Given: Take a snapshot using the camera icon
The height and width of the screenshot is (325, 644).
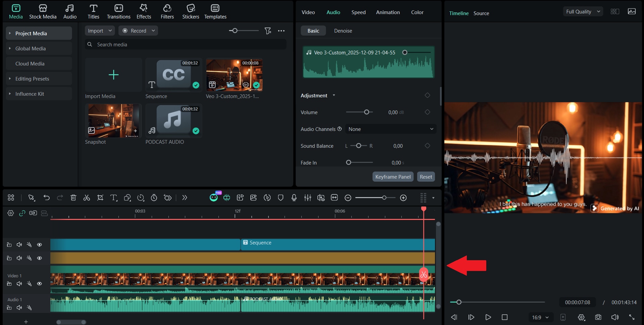Looking at the screenshot, I should [x=598, y=317].
